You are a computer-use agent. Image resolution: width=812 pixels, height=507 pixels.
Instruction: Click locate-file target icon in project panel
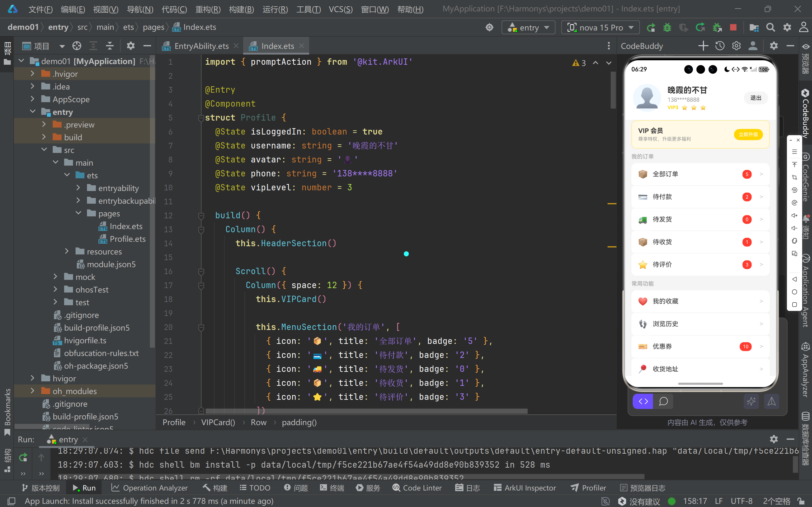pyautogui.click(x=77, y=46)
